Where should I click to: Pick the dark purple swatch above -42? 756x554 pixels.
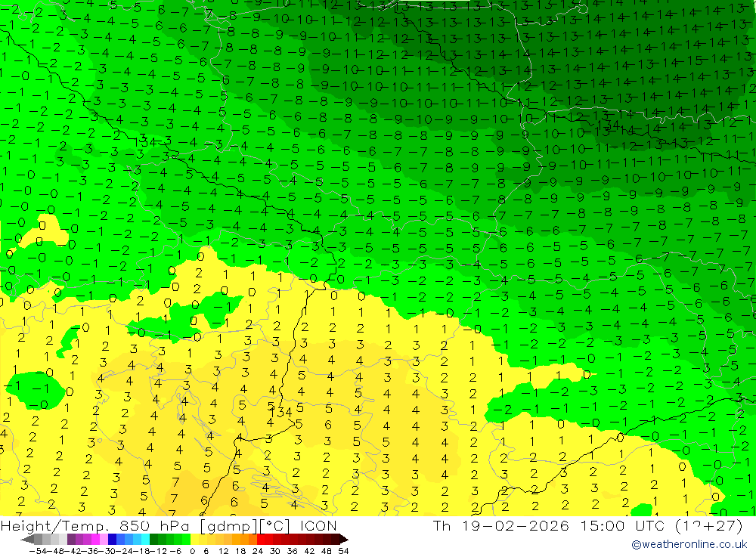click(71, 539)
